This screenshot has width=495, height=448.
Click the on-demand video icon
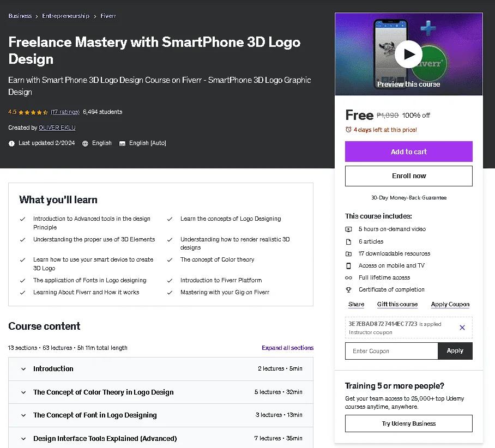(x=348, y=229)
